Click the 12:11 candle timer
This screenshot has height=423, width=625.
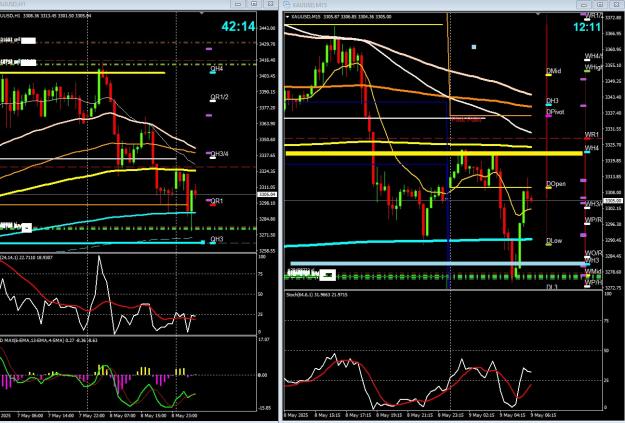tap(587, 27)
